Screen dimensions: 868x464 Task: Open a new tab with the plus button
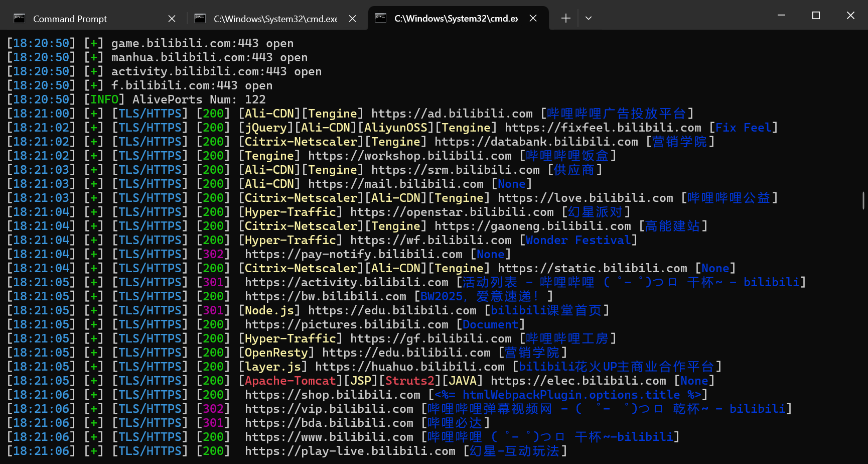click(565, 19)
